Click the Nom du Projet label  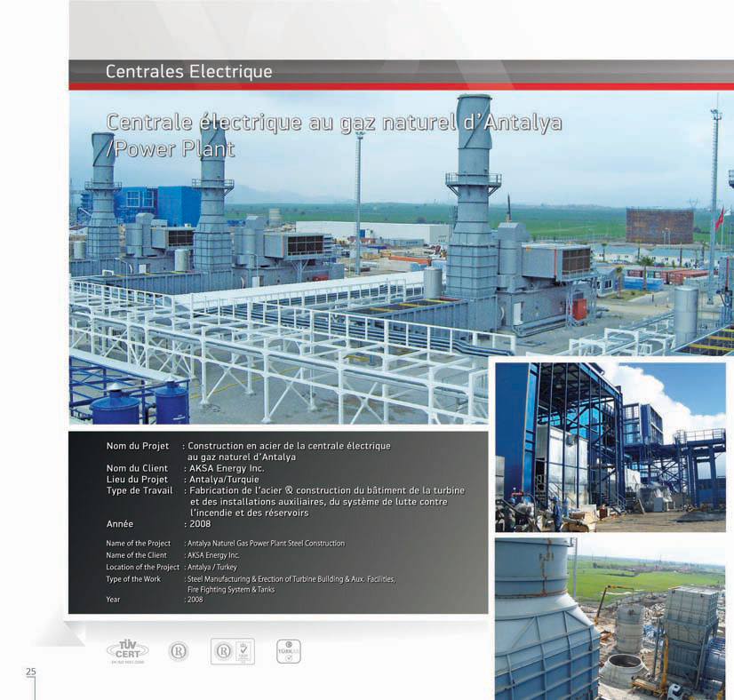click(138, 446)
